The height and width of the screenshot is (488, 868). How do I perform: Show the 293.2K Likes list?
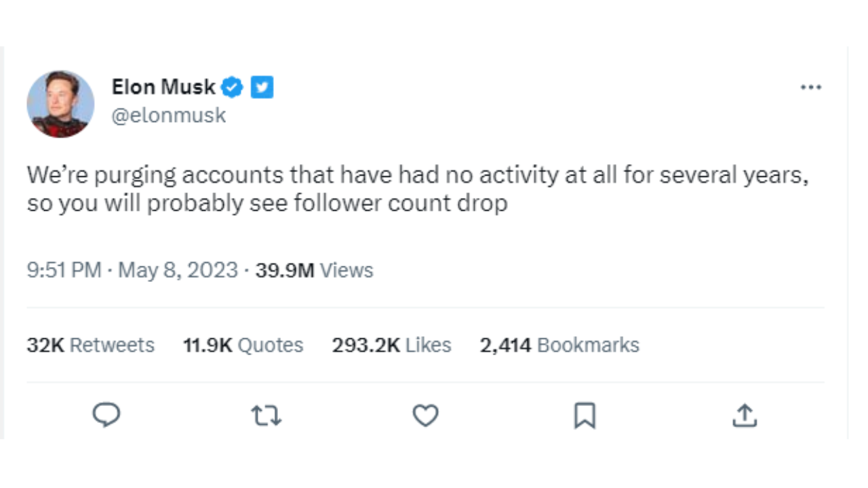[391, 345]
